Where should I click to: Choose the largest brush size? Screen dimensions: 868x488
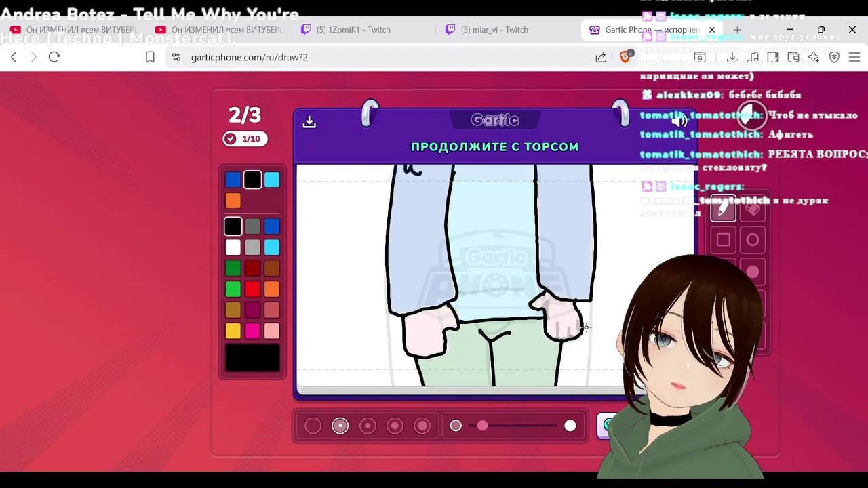pyautogui.click(x=422, y=426)
